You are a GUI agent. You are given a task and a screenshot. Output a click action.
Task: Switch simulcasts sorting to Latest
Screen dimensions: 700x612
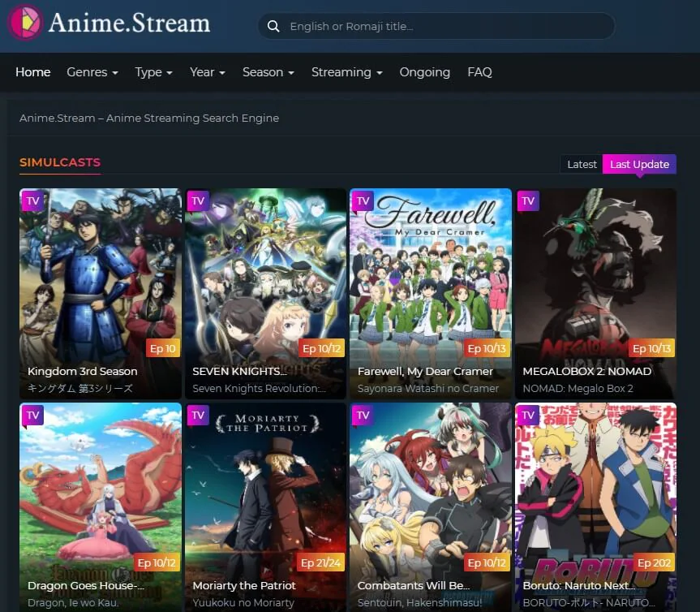tap(582, 165)
